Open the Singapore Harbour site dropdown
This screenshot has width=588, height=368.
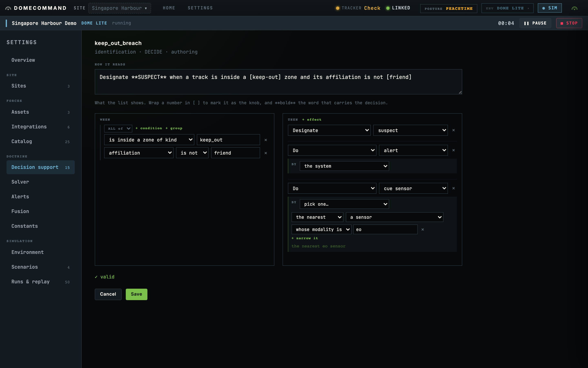pyautogui.click(x=120, y=8)
